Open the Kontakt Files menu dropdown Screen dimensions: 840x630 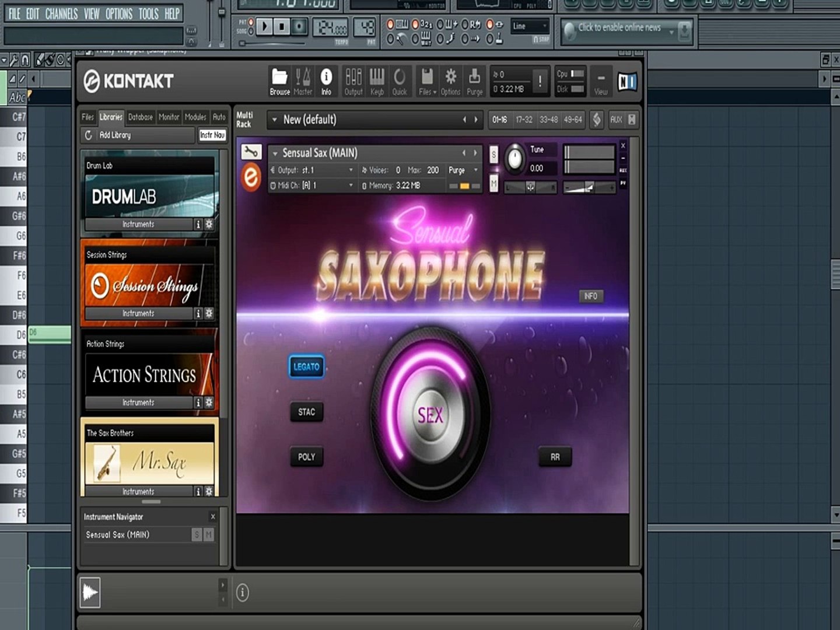point(428,81)
